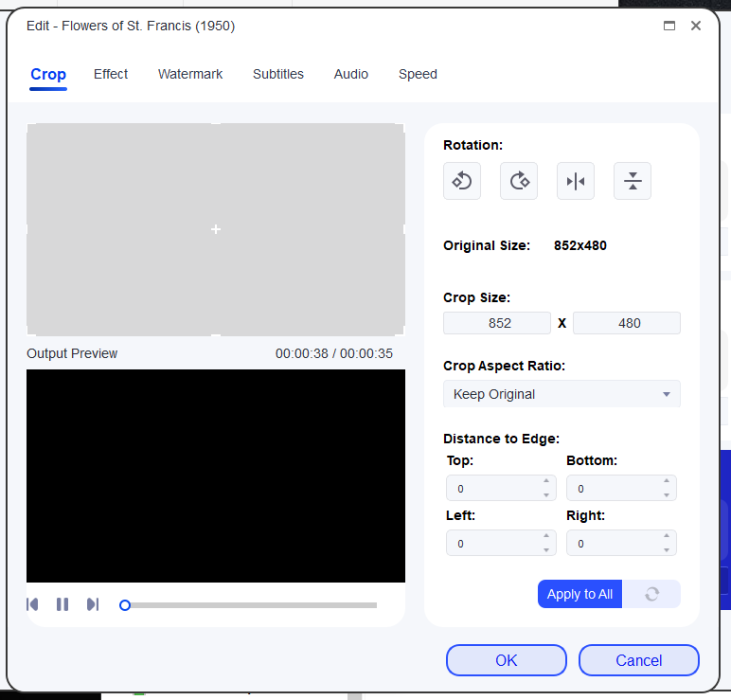The height and width of the screenshot is (700, 731).
Task: Open the Crop Aspect Ratio dropdown
Action: click(x=561, y=394)
